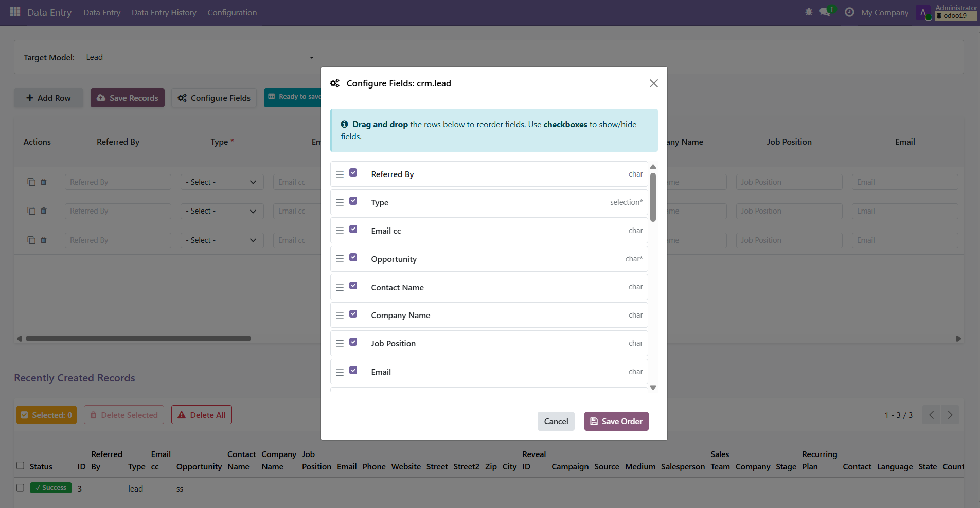
Task: Open the Data Entry History menu
Action: click(164, 12)
